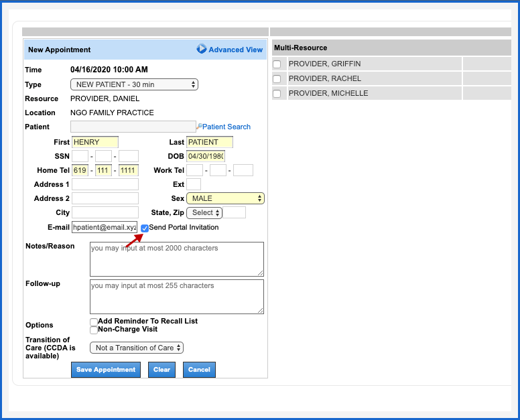
Task: Focus the Follow-up text area
Action: [176, 296]
